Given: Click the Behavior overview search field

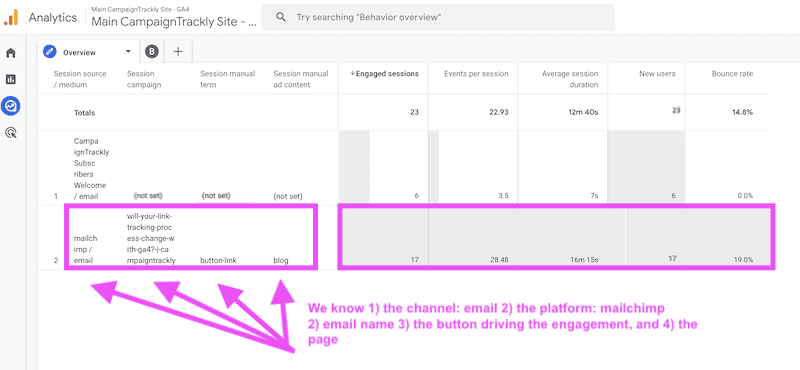Looking at the screenshot, I should pos(438,17).
